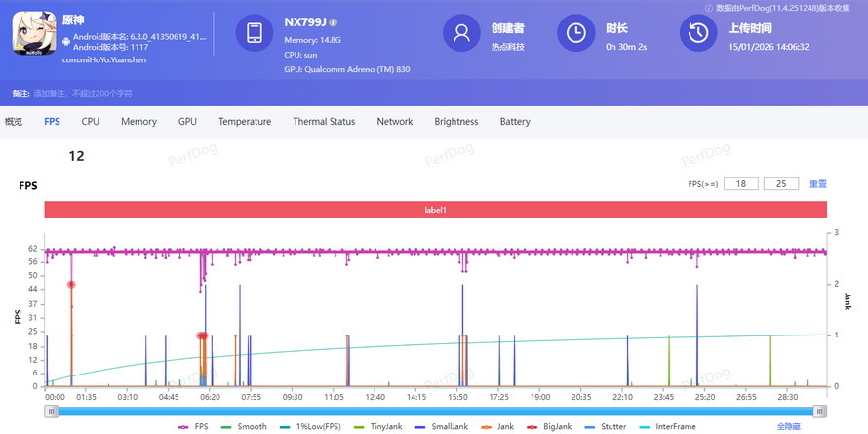868x434 pixels.
Task: Click the duration value 0h 30m 2s
Action: [x=626, y=47]
